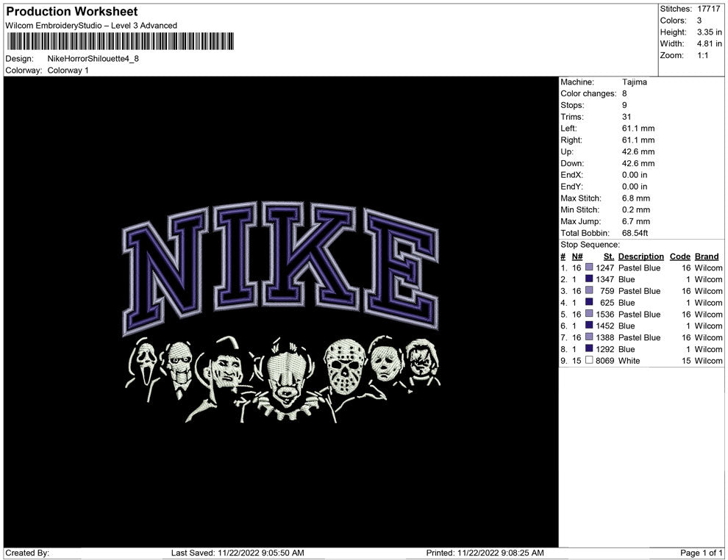Select the Blue swatch in stop 8
This screenshot has width=728, height=560.
(589, 349)
